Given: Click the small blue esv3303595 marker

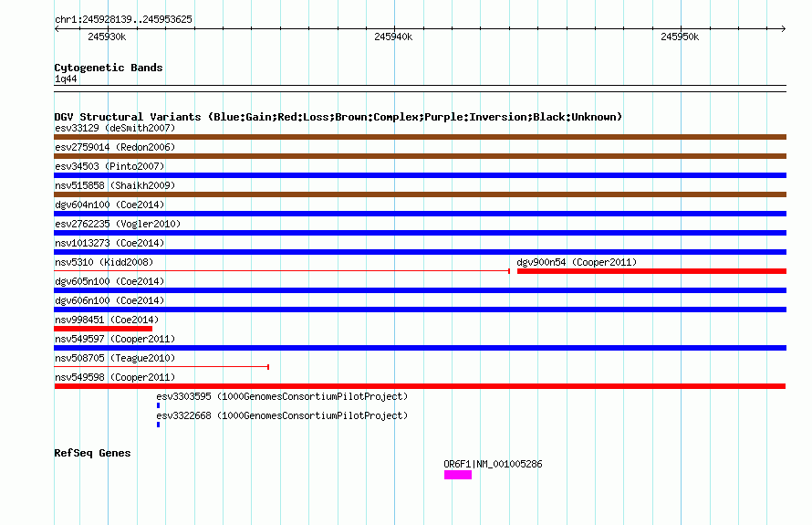Looking at the screenshot, I should tap(158, 405).
